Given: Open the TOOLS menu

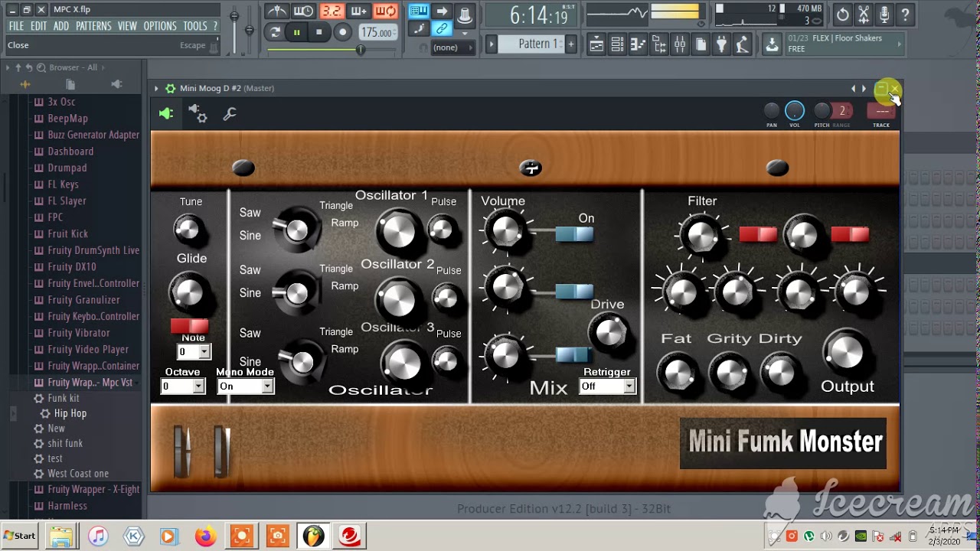Looking at the screenshot, I should point(195,26).
